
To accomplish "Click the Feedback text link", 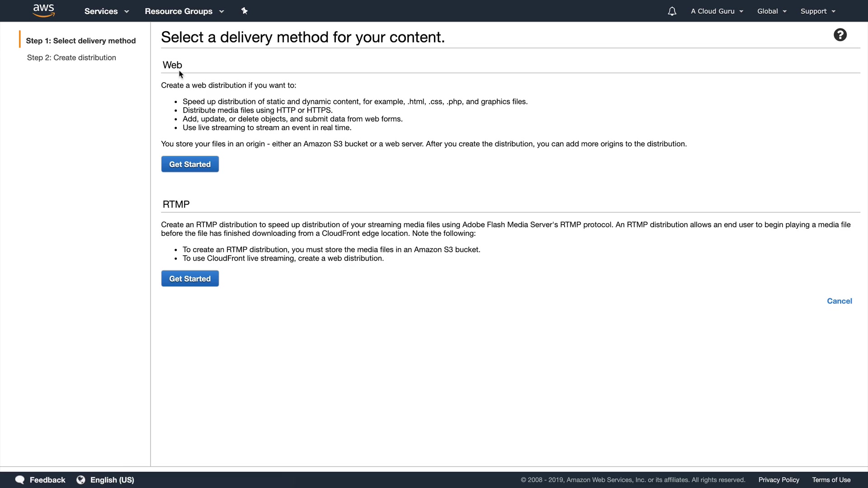I will (x=47, y=480).
